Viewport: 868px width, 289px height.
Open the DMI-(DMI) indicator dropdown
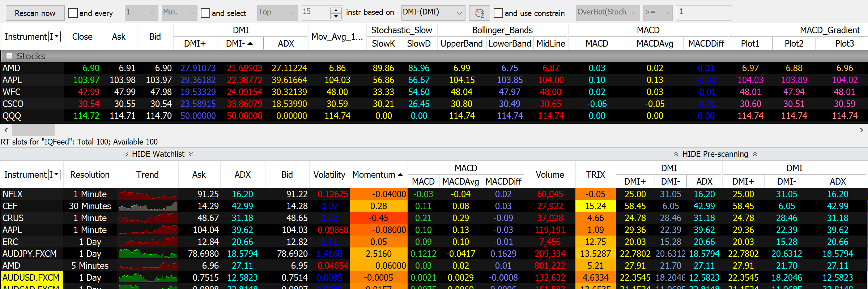[433, 13]
